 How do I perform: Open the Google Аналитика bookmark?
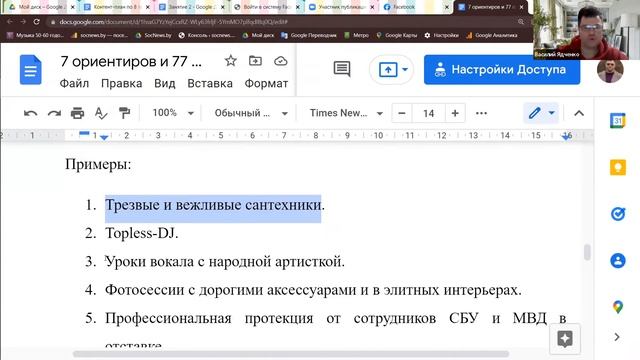pyautogui.click(x=492, y=36)
